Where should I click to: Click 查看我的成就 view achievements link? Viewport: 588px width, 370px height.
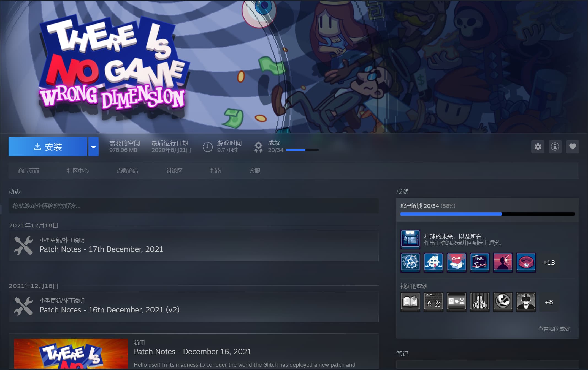coord(554,329)
